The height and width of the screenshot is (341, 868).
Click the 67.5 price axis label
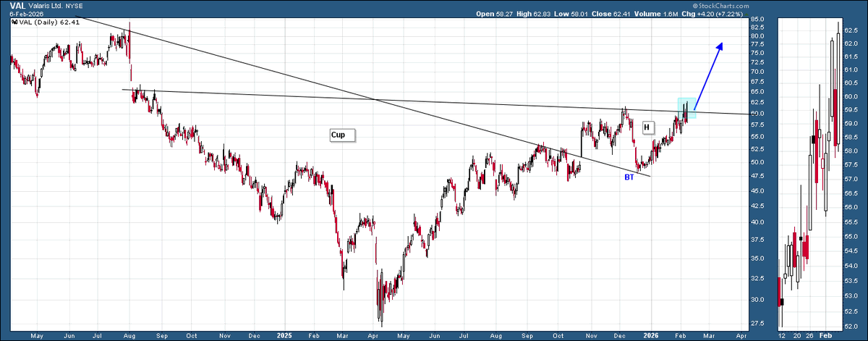tap(759, 82)
